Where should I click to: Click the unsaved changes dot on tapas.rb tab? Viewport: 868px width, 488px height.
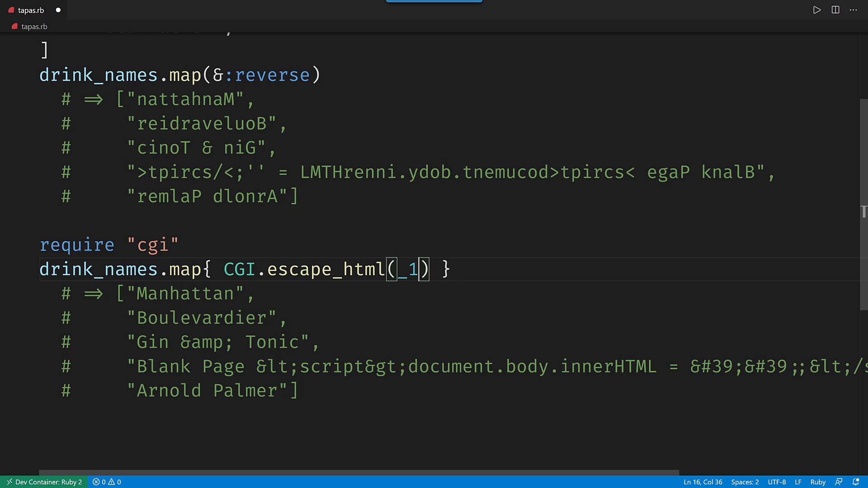click(x=58, y=9)
